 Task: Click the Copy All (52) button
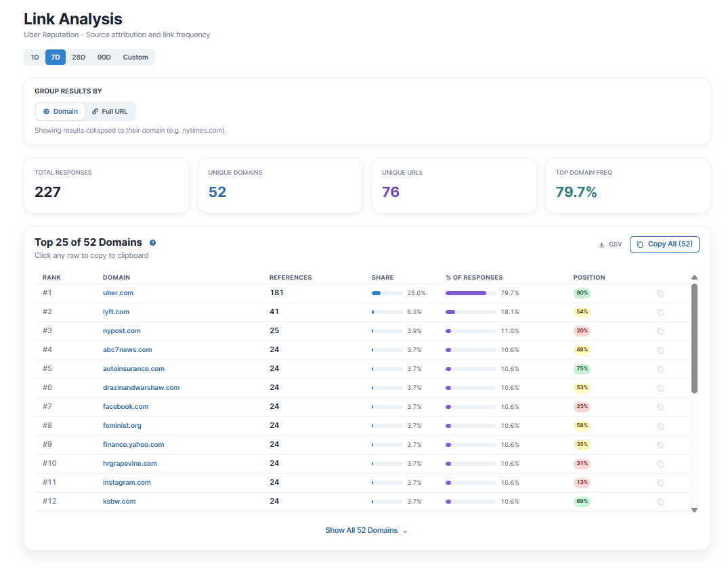[664, 244]
